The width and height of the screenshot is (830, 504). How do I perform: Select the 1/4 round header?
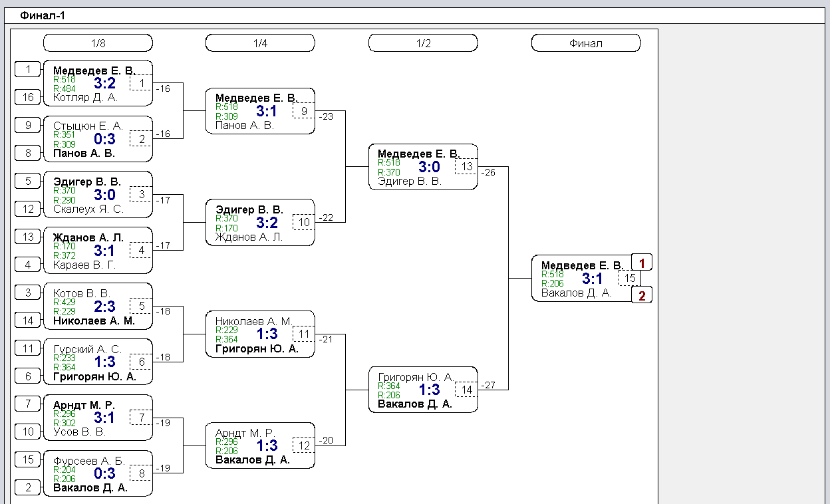point(260,43)
